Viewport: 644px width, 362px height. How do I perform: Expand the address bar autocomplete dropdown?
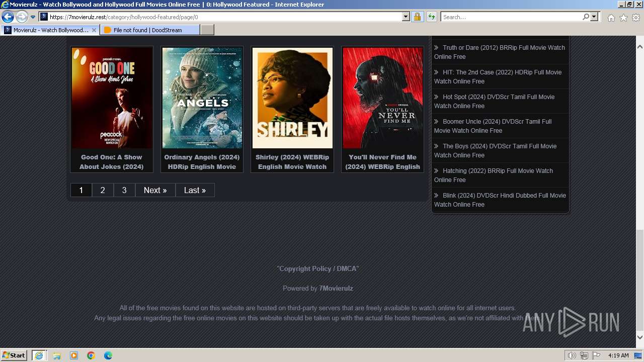pos(406,17)
